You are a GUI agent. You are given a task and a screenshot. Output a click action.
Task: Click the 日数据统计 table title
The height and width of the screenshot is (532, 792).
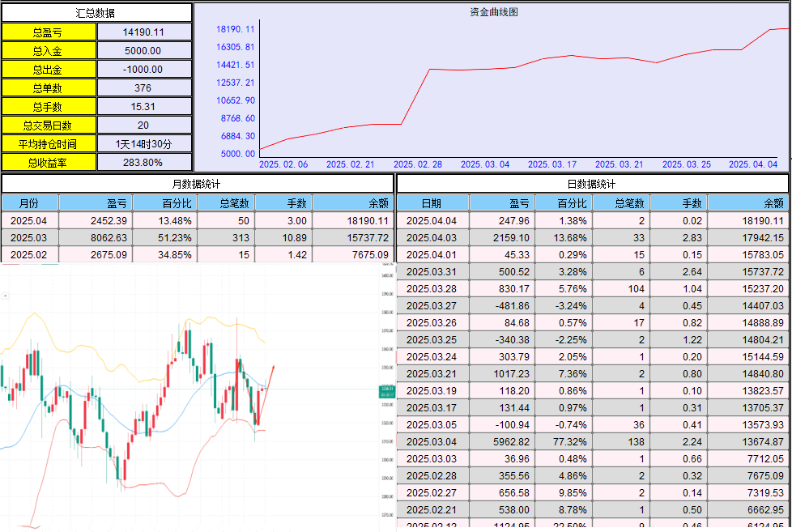pyautogui.click(x=591, y=184)
